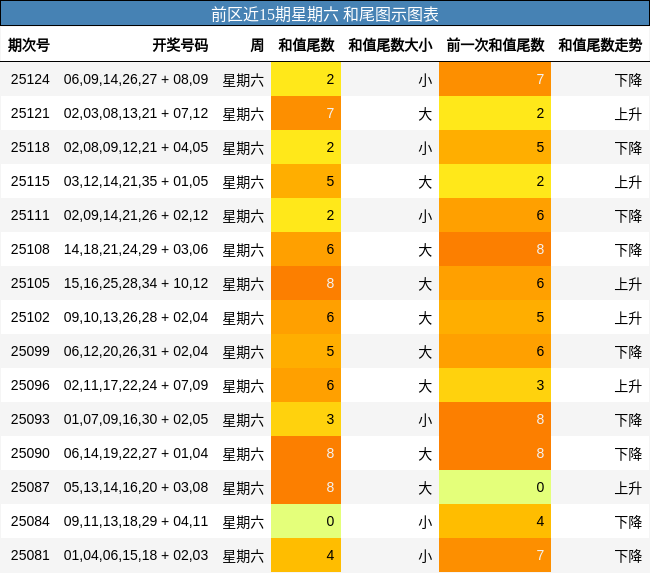Click 大 size value in row 25121
650x573 pixels.
click(x=425, y=114)
